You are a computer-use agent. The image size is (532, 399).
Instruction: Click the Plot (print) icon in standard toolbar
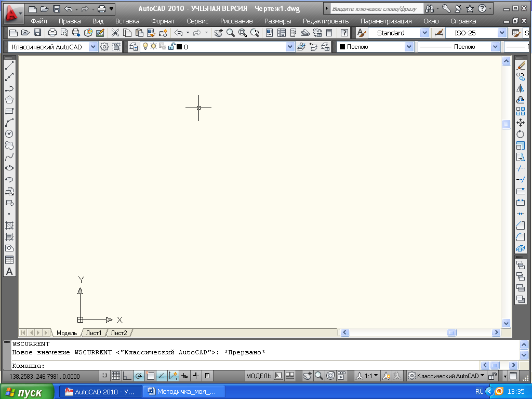pyautogui.click(x=52, y=33)
